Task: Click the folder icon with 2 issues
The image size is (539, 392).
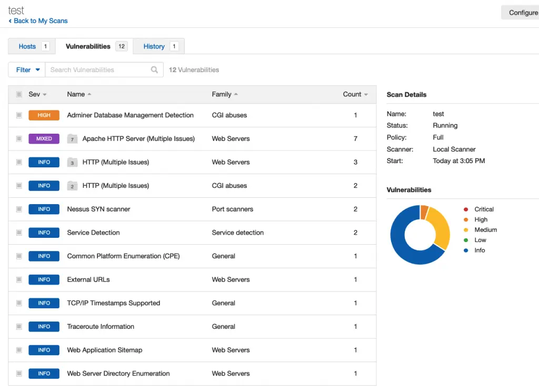Action: (73, 186)
